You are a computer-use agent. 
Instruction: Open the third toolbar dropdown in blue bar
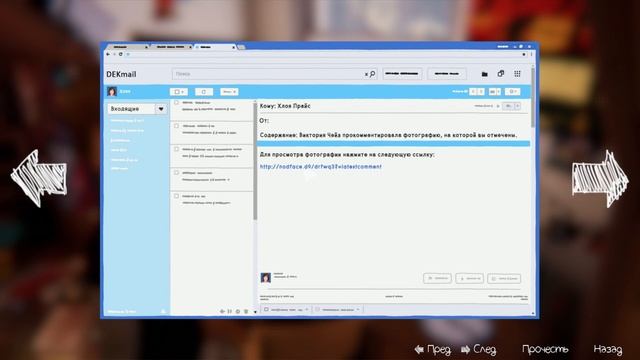229,92
